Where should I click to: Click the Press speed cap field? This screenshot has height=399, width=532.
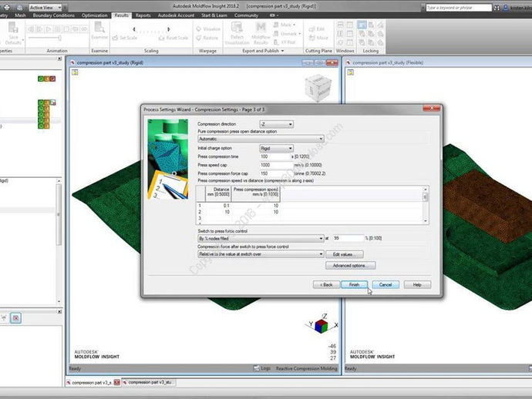tap(276, 165)
